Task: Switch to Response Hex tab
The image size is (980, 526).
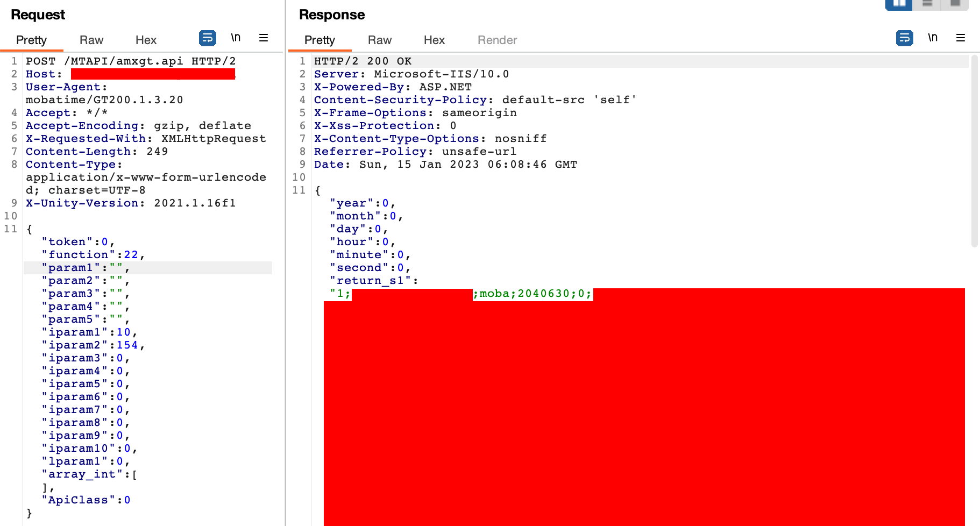Action: click(434, 40)
